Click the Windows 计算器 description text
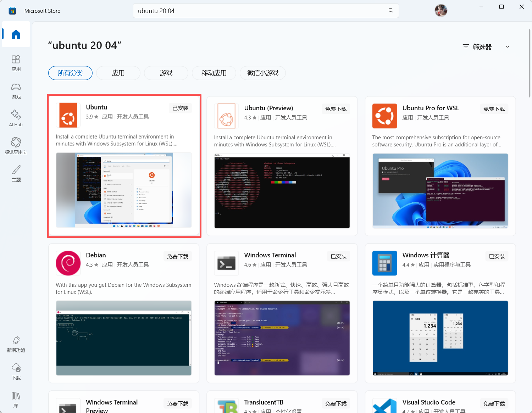The width and height of the screenshot is (532, 413). (x=439, y=289)
